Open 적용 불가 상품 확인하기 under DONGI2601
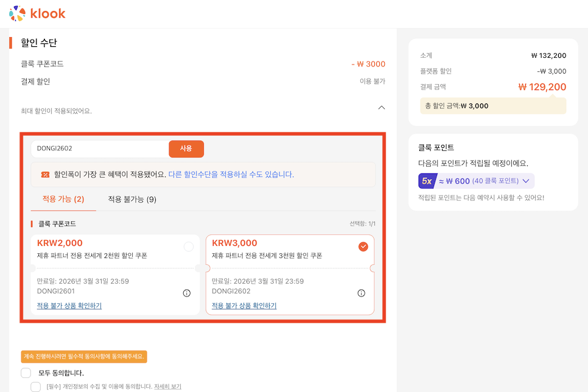Image resolution: width=588 pixels, height=392 pixels. tap(69, 306)
